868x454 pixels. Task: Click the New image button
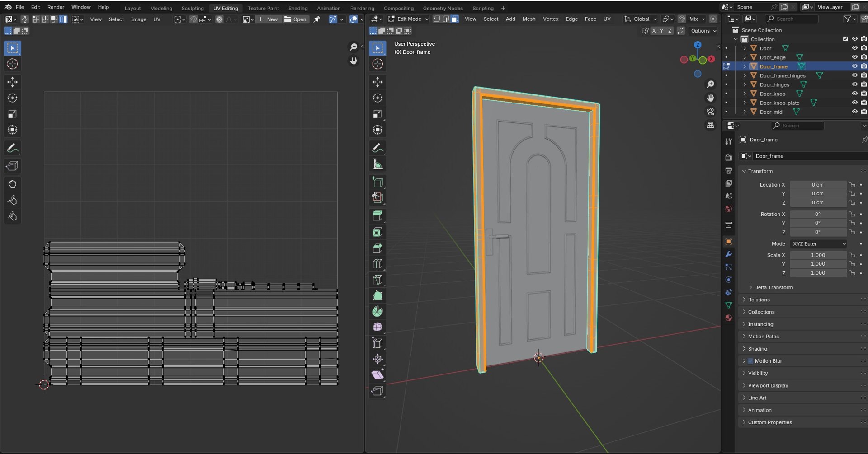pos(268,19)
